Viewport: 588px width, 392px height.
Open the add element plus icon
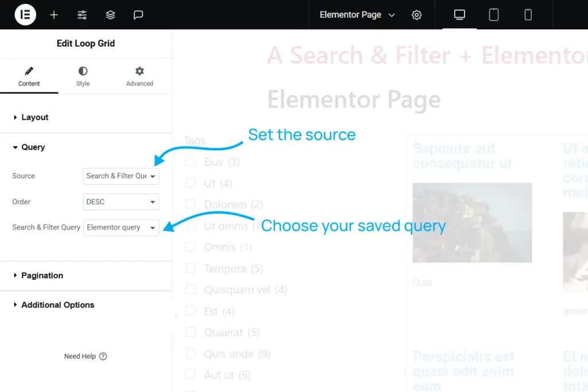click(x=54, y=14)
